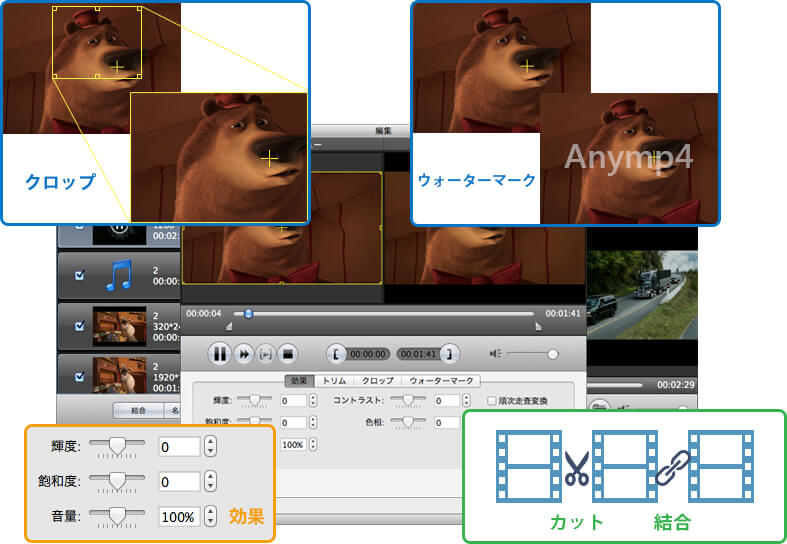Screen dimensions: 787x544
Task: Click the seek bar beside 00:02:29
Action: tap(614, 385)
